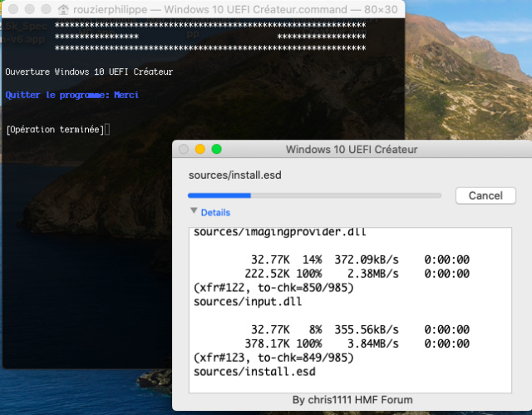Click the 378.17K size value in log
The width and height of the screenshot is (532, 415).
[x=268, y=343]
